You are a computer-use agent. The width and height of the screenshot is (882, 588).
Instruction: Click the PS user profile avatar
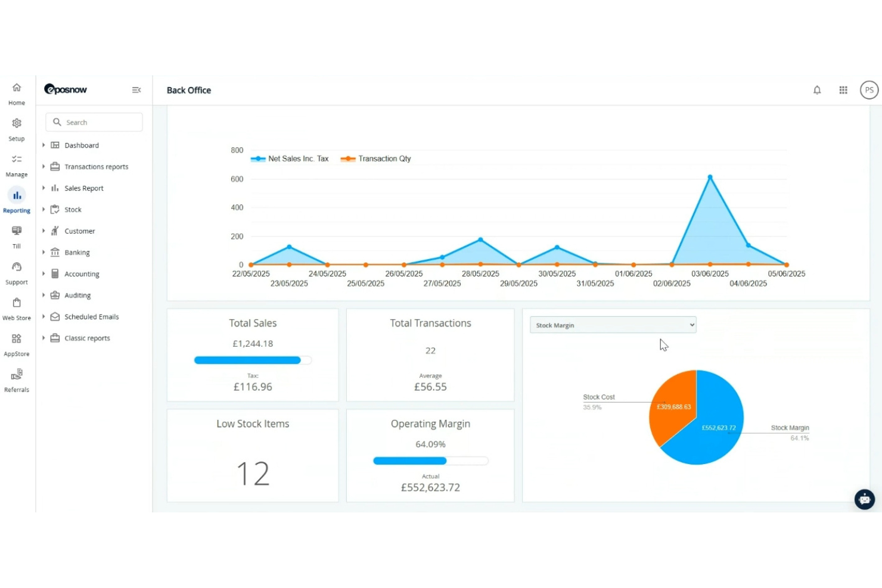pos(869,90)
